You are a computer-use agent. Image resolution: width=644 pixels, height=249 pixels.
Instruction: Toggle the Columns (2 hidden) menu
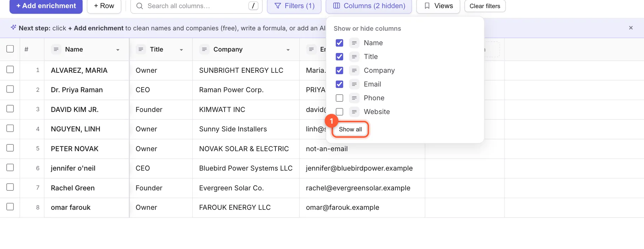click(369, 6)
